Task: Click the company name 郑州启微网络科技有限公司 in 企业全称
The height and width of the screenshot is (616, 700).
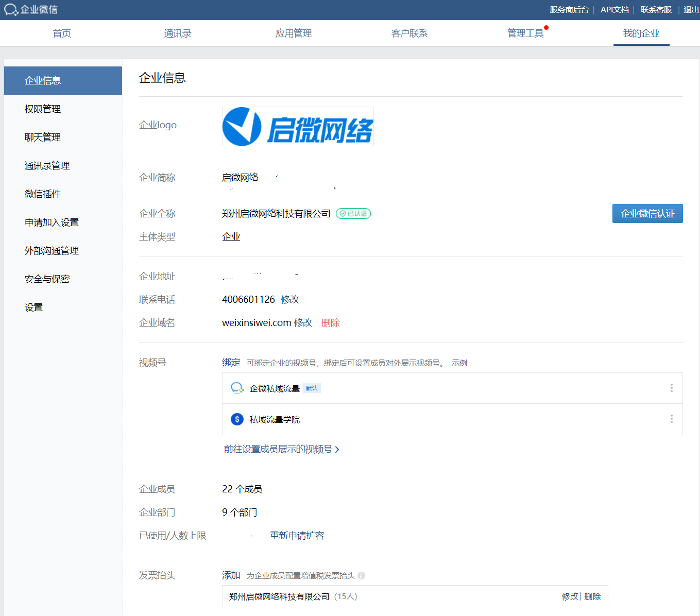Action: (x=276, y=213)
